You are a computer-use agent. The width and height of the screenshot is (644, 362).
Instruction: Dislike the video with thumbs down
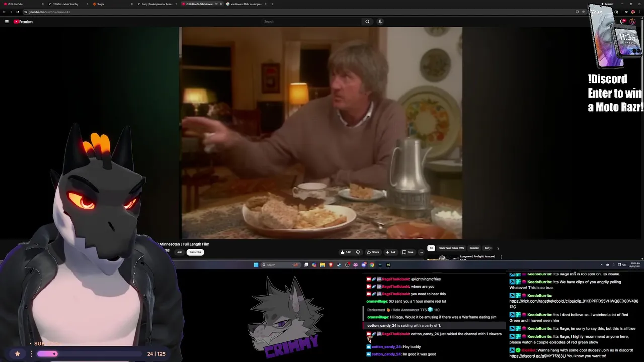pyautogui.click(x=358, y=252)
